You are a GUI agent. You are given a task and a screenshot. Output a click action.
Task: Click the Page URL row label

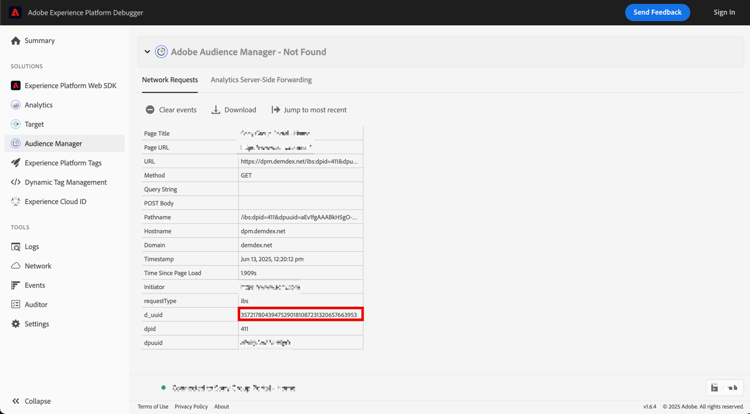tap(156, 147)
